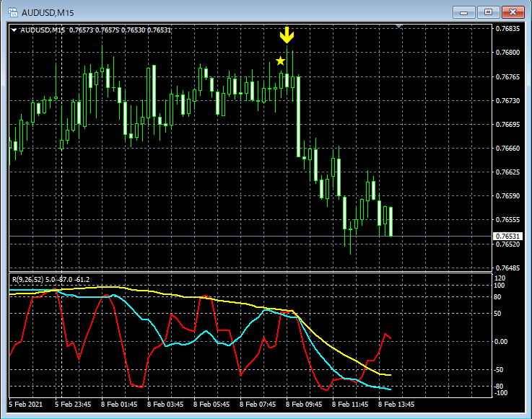
Task: Expand the chart dropdown triangle next to AUDUSD,M15
Action: (x=14, y=30)
